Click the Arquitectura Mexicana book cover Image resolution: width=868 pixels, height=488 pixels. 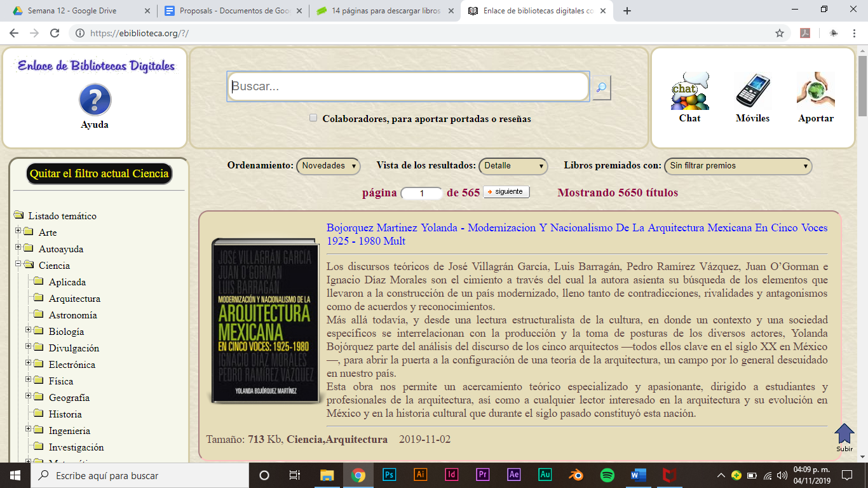(266, 321)
